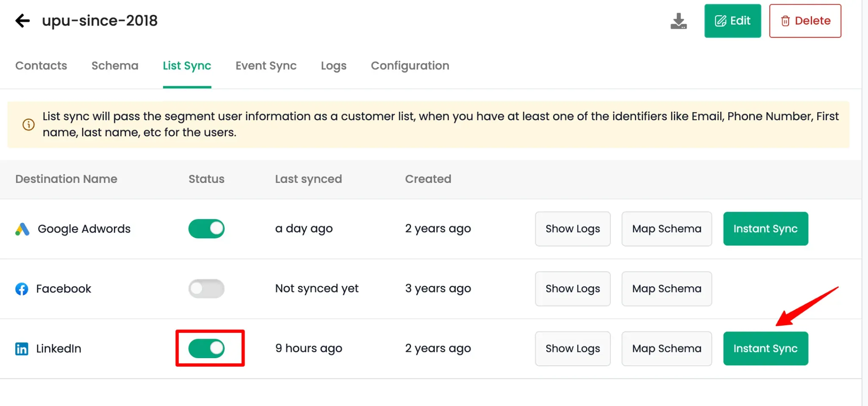Run Instant Sync for LinkedIn
868x406 pixels.
click(x=765, y=348)
